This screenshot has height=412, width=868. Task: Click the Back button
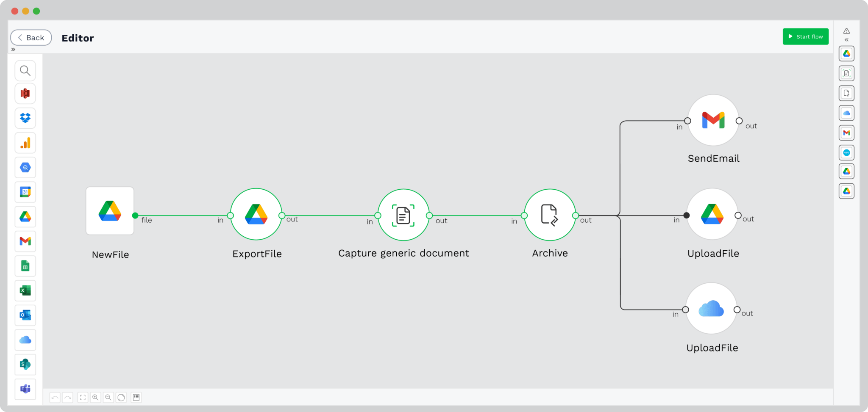(x=31, y=37)
